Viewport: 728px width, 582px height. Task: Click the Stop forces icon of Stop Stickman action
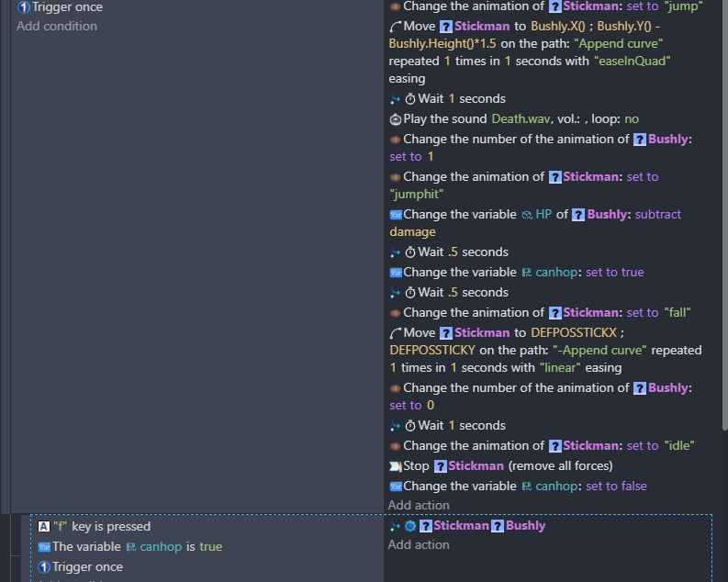(395, 466)
